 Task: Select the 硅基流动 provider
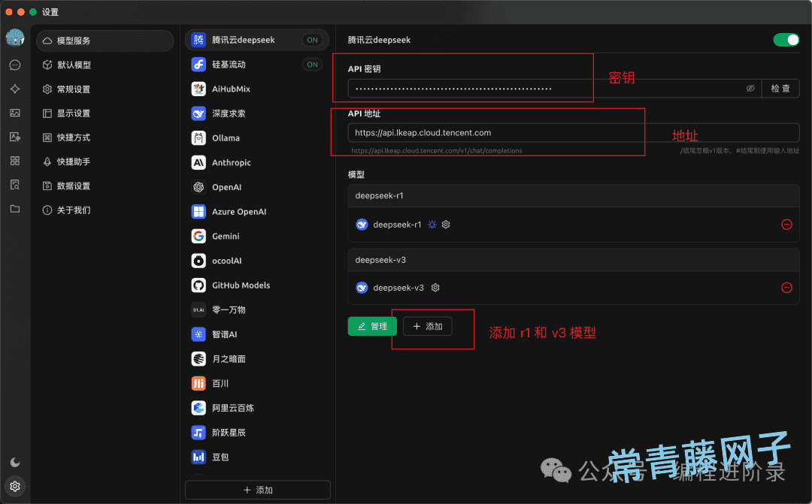(x=257, y=64)
